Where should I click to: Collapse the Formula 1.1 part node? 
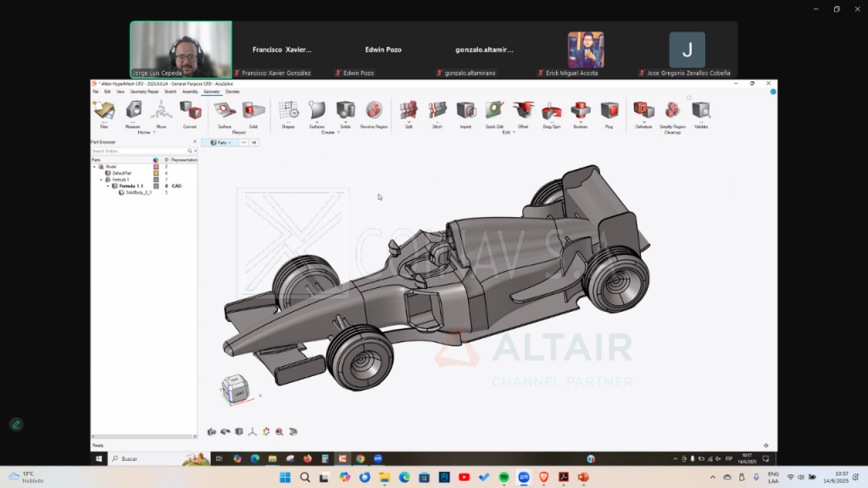pyautogui.click(x=108, y=186)
